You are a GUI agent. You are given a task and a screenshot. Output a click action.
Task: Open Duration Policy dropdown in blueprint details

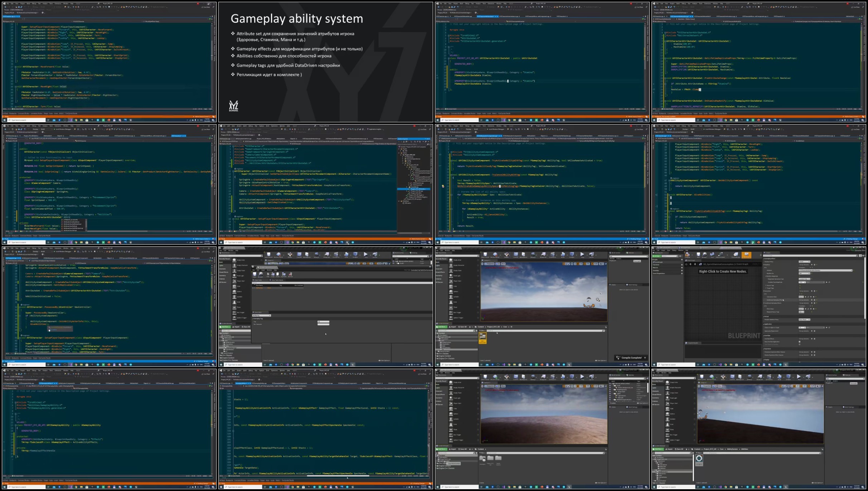(804, 262)
